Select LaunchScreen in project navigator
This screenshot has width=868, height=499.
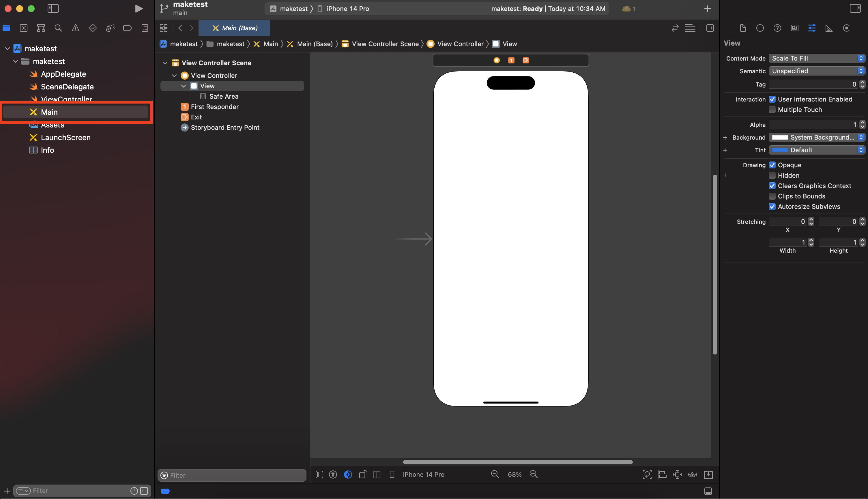(66, 137)
